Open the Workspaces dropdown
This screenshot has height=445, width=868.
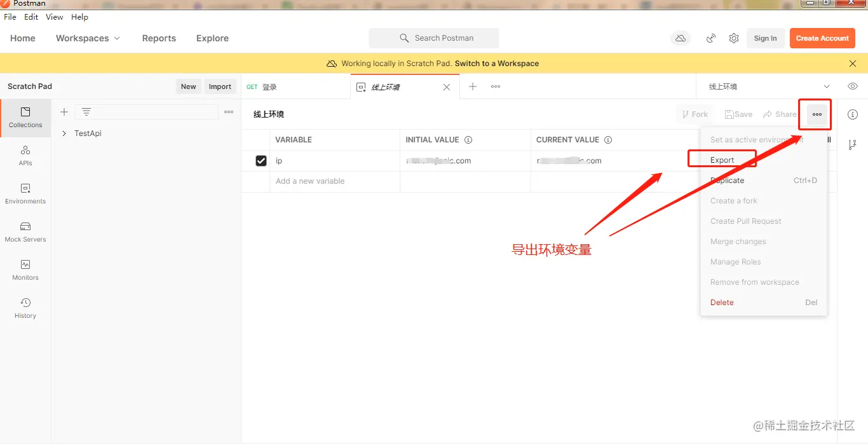pos(88,38)
